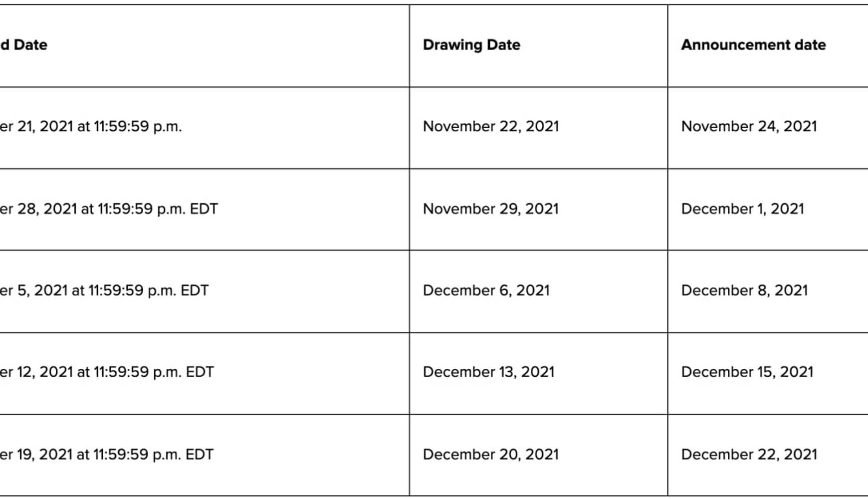Image resolution: width=868 pixels, height=499 pixels.
Task: Click the Announcement date column header
Action: 753,45
